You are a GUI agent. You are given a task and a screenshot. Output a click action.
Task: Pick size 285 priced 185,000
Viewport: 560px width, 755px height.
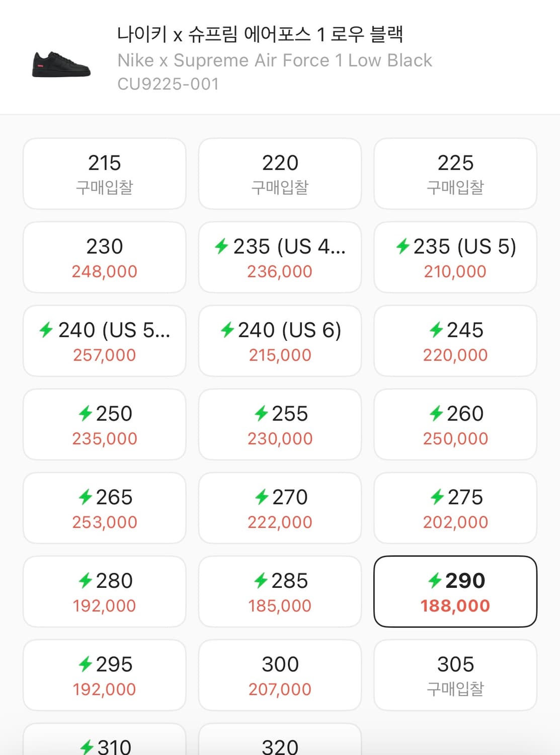(280, 591)
